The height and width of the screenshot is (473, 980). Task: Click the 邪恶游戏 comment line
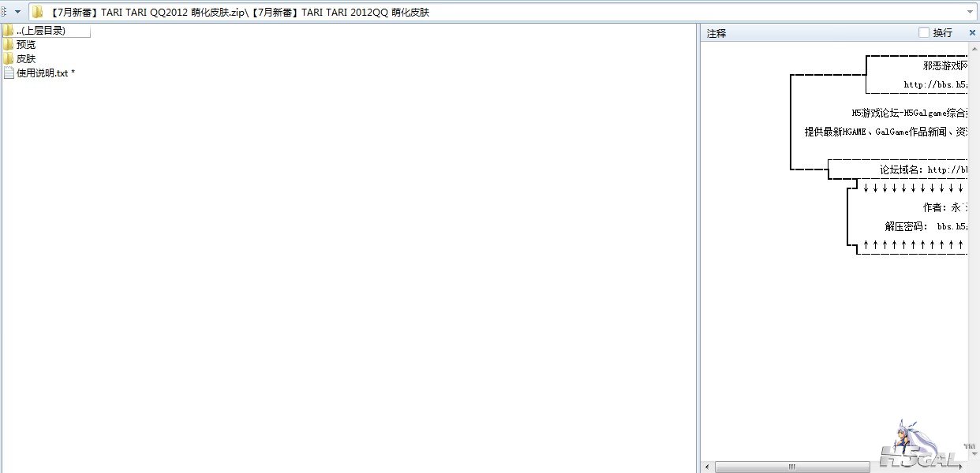pyautogui.click(x=945, y=66)
